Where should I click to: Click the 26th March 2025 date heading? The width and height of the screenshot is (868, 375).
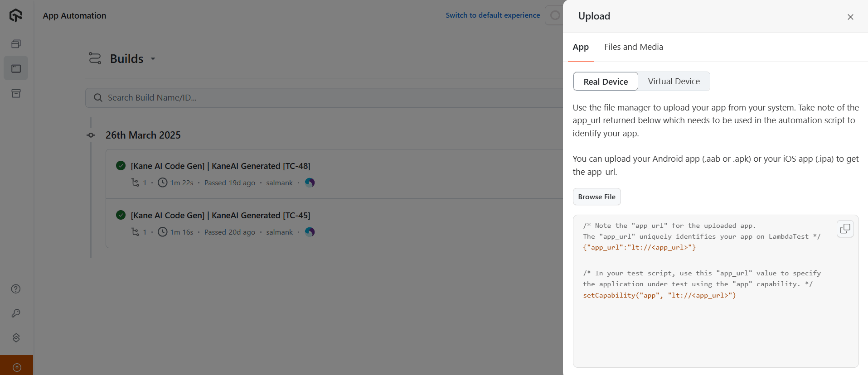point(143,135)
